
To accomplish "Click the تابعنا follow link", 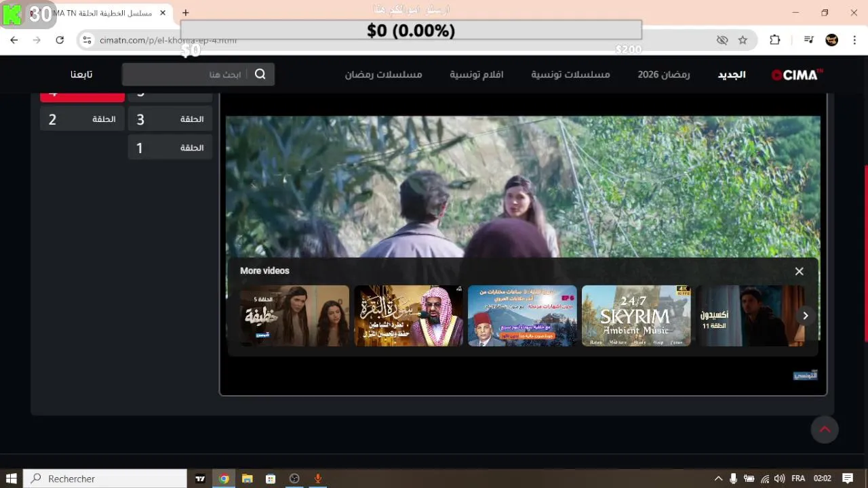I will (81, 75).
